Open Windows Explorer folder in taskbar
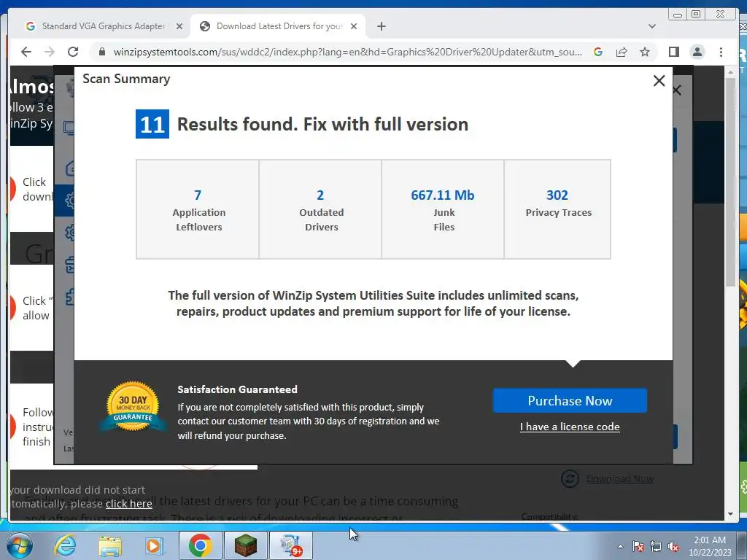This screenshot has width=747, height=560. [111, 545]
